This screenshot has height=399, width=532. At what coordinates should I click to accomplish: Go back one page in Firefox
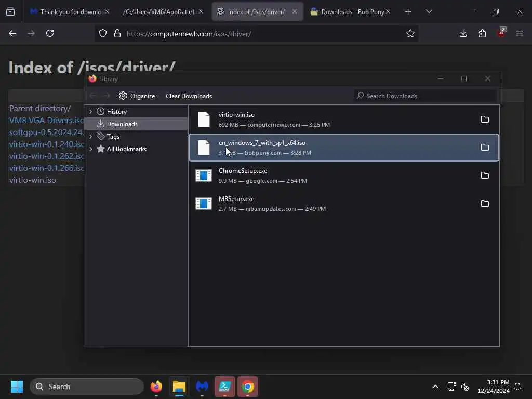(12, 34)
